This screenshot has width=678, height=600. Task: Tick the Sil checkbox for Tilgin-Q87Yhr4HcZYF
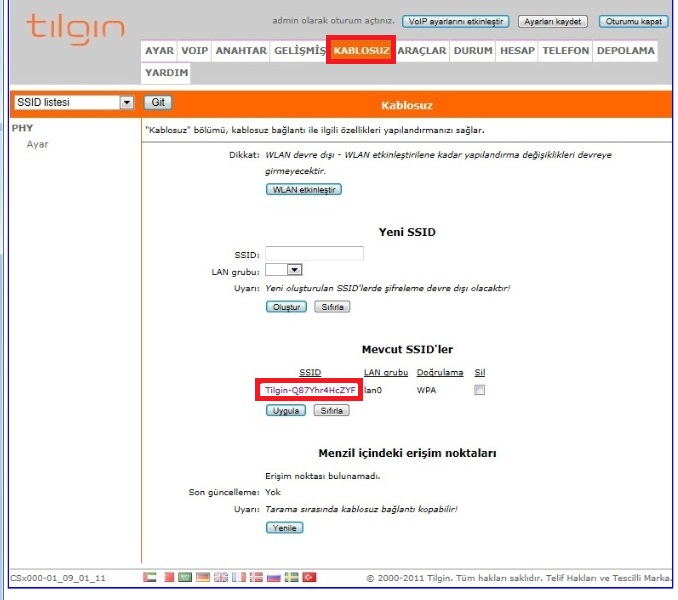point(479,390)
